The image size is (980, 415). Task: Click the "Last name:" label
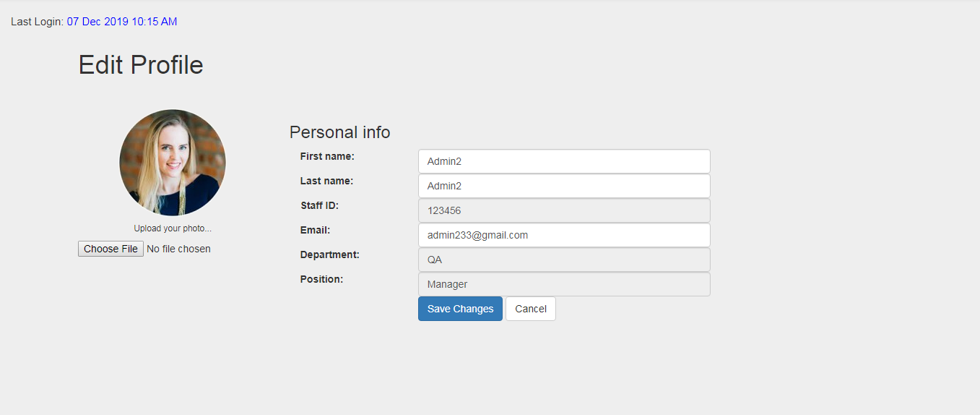[x=326, y=181]
